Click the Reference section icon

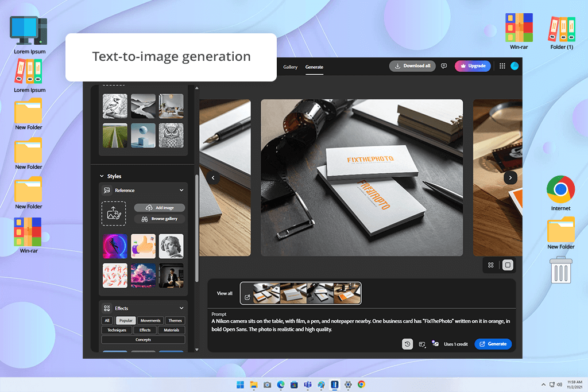(x=107, y=191)
